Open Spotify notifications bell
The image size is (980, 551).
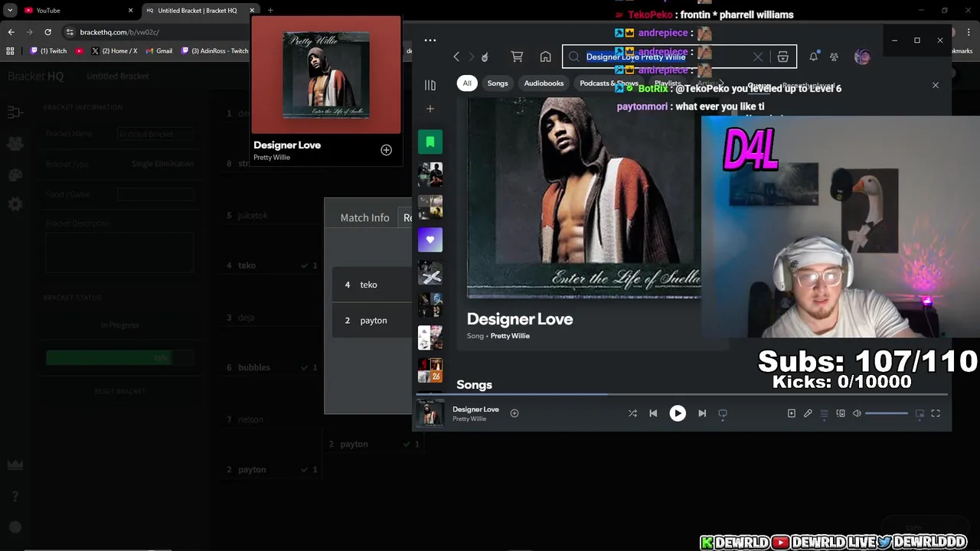pyautogui.click(x=814, y=57)
